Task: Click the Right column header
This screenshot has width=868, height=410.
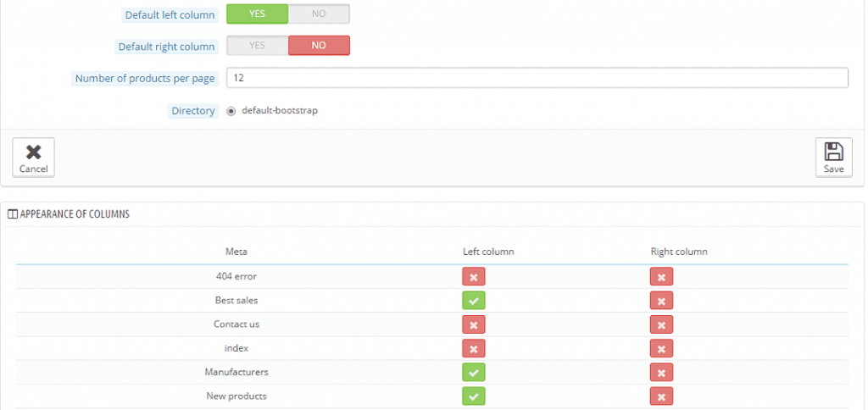Action: click(679, 252)
